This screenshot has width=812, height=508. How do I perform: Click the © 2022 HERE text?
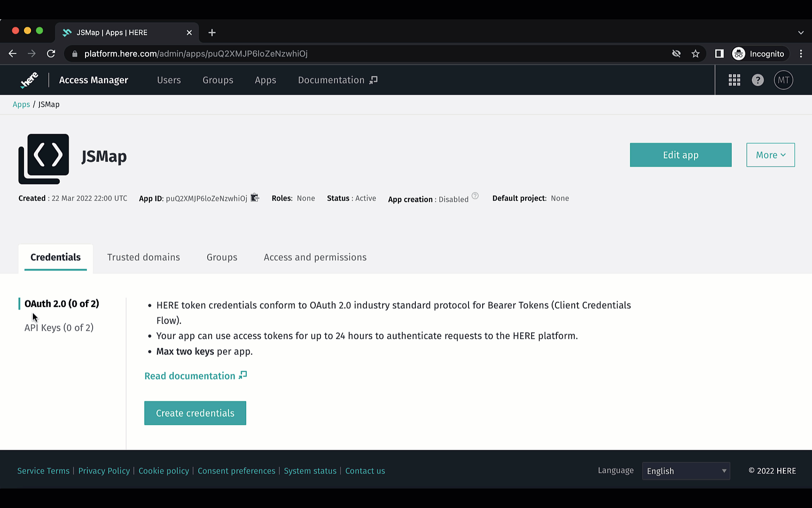coord(772,471)
